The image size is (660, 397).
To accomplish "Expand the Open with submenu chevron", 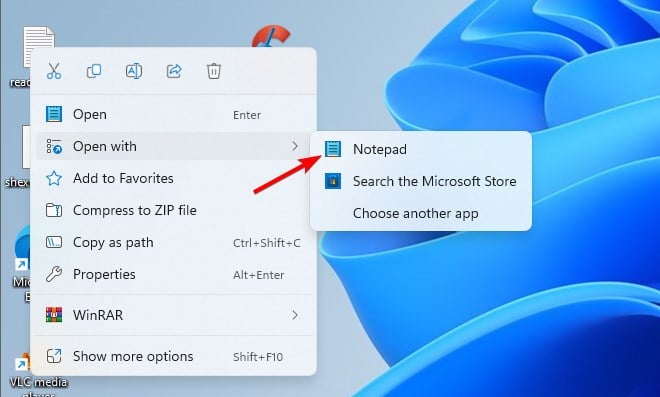I will tap(295, 146).
